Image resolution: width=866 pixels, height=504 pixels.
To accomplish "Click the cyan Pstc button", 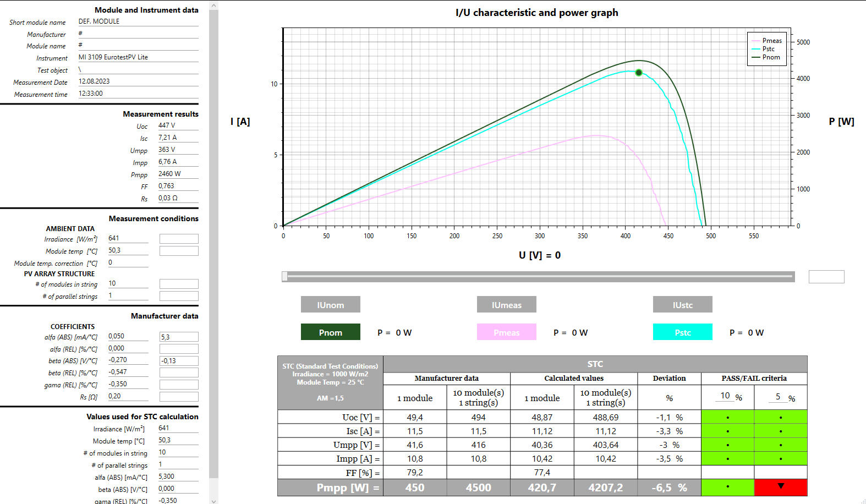I will [682, 332].
